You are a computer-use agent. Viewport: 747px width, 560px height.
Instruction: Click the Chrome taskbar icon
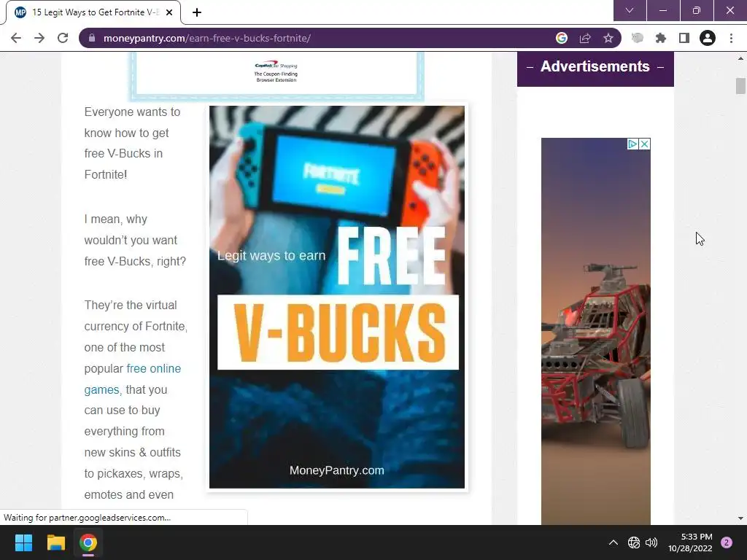pos(88,542)
